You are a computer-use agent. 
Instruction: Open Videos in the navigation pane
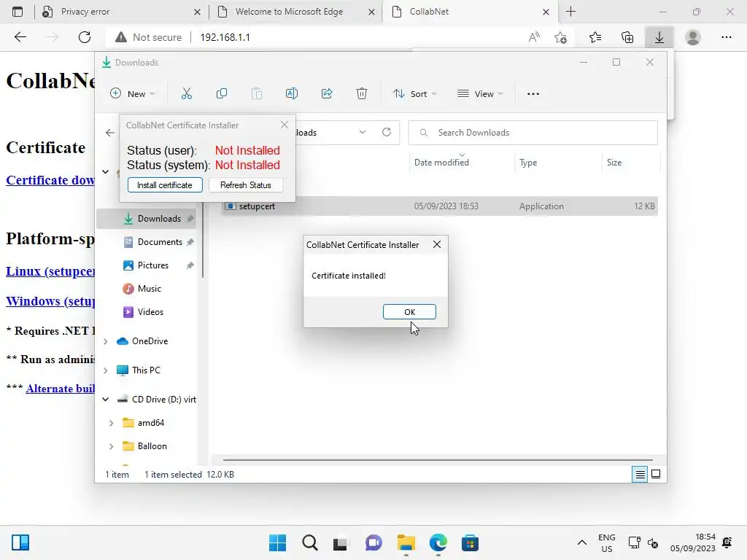(149, 312)
